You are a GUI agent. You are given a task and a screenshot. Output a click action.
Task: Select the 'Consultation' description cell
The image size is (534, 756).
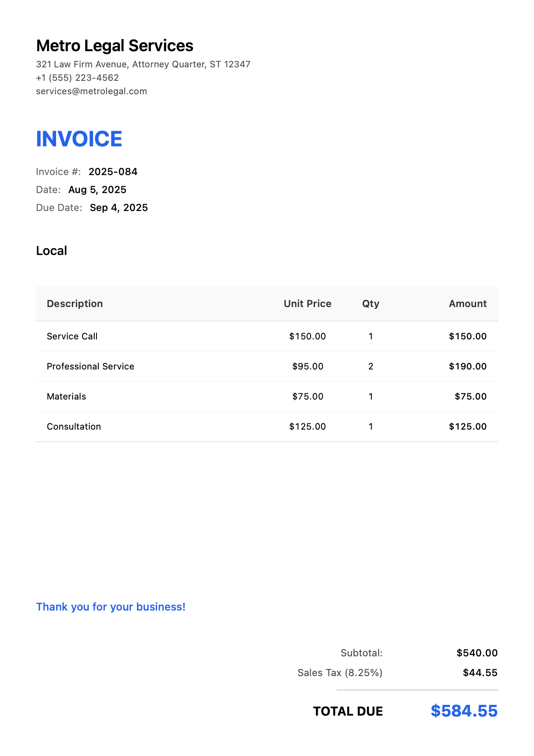[74, 426]
